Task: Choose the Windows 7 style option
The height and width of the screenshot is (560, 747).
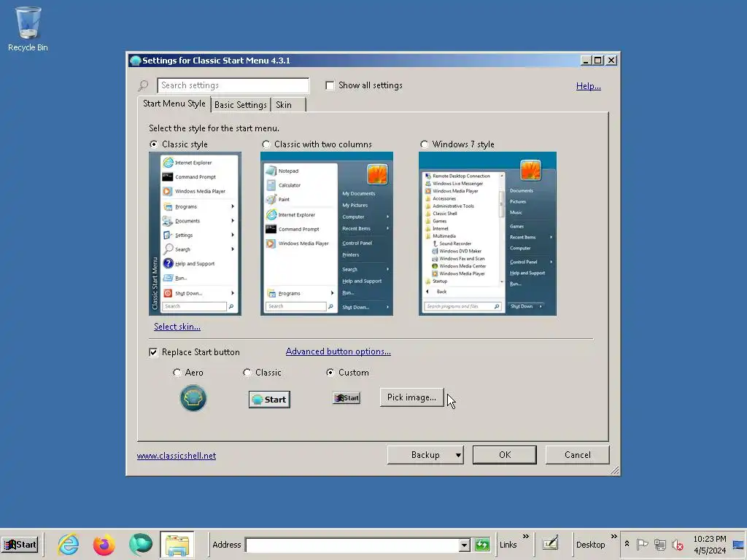Action: [x=424, y=144]
